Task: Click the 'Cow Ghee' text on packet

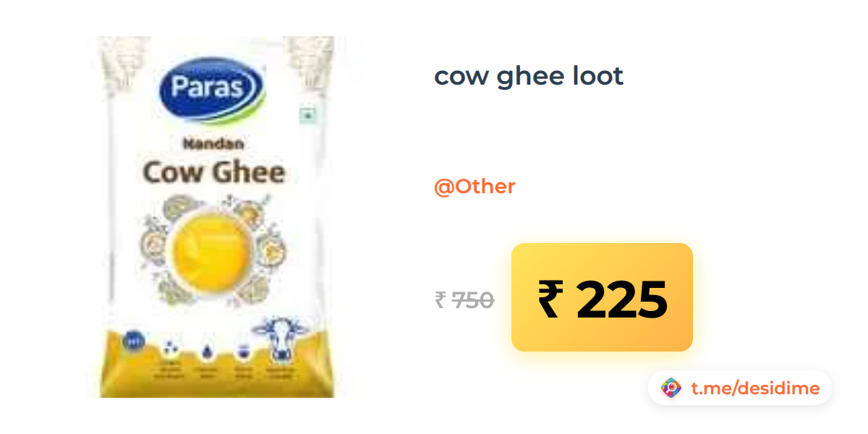Action: (x=213, y=172)
